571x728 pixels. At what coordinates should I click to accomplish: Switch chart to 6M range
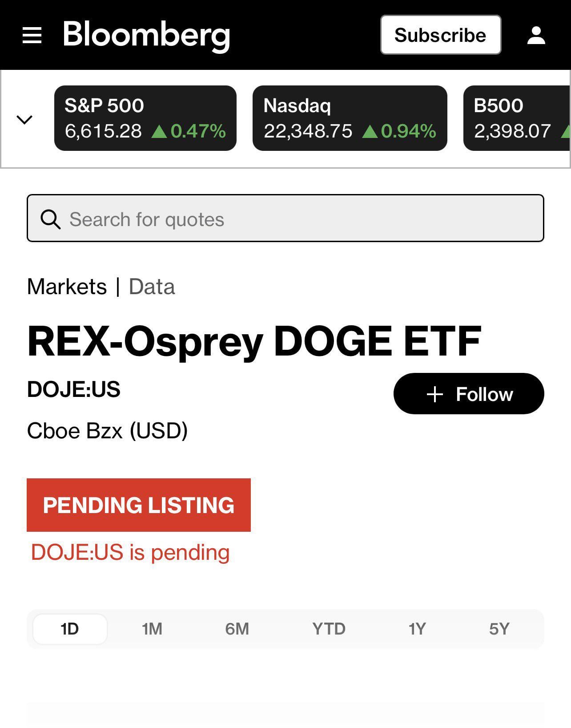click(237, 629)
